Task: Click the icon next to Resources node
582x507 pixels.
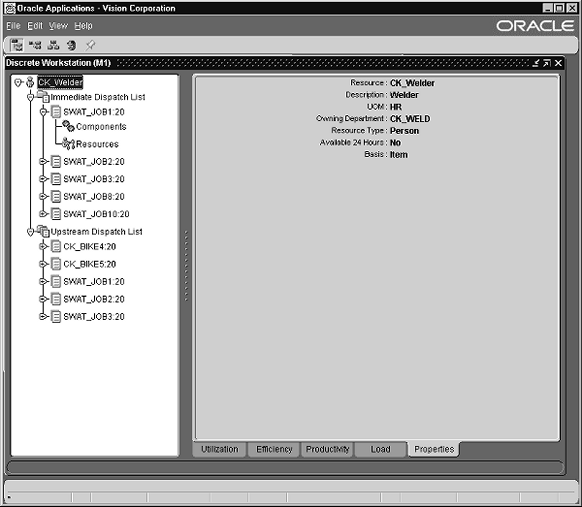Action: 68,144
